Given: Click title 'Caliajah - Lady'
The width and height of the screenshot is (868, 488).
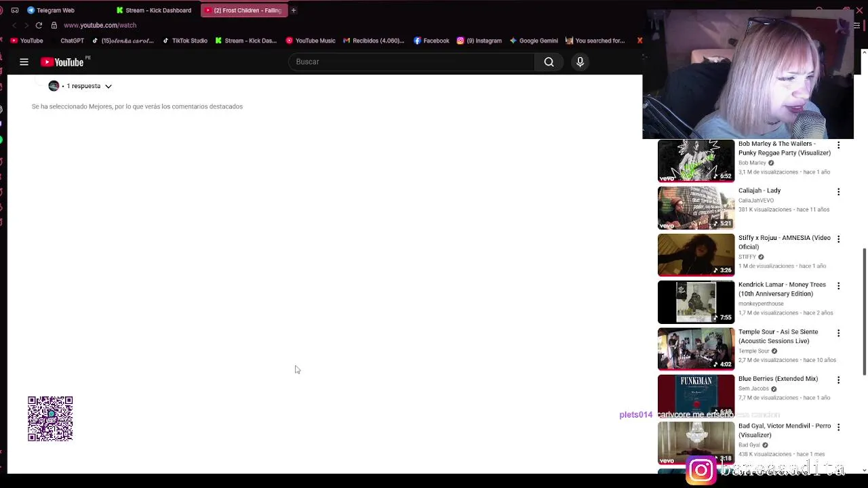Looking at the screenshot, I should (x=759, y=190).
